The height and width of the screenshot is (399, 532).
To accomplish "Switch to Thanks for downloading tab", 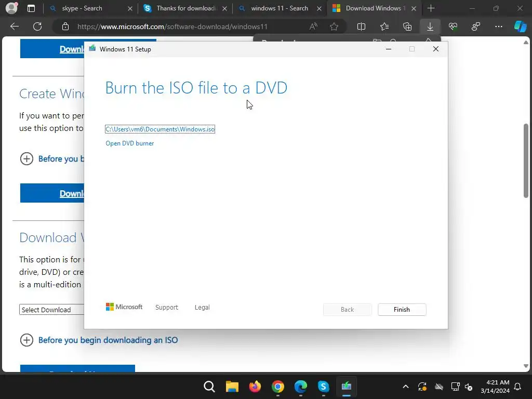I will (x=187, y=8).
